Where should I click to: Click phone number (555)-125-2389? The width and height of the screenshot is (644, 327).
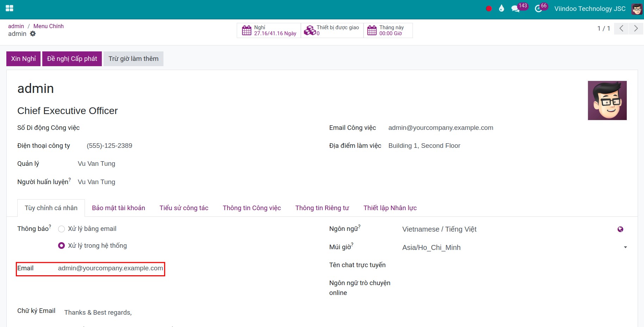point(110,146)
